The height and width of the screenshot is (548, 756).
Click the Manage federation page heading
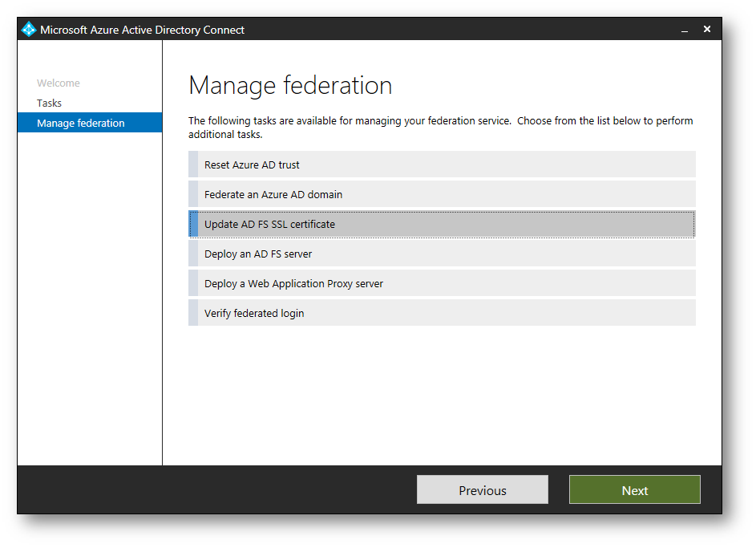(x=290, y=85)
